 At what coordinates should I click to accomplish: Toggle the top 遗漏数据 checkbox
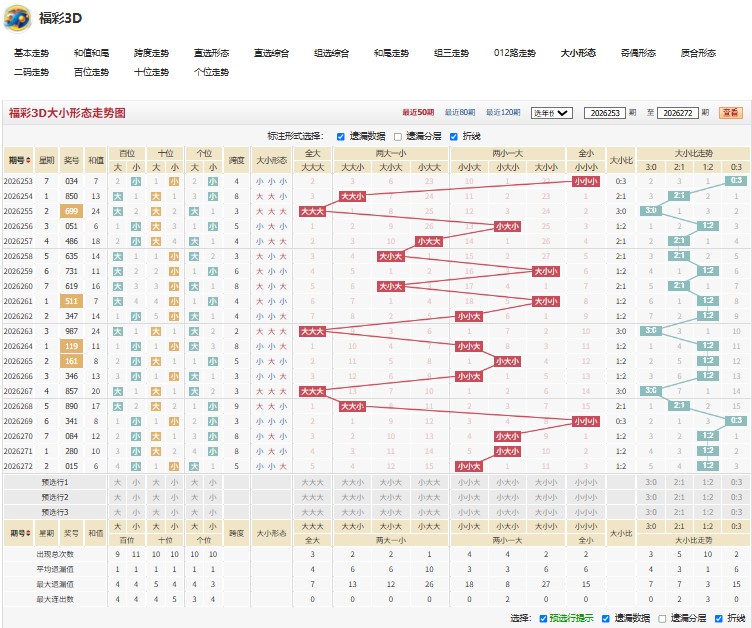tap(341, 137)
